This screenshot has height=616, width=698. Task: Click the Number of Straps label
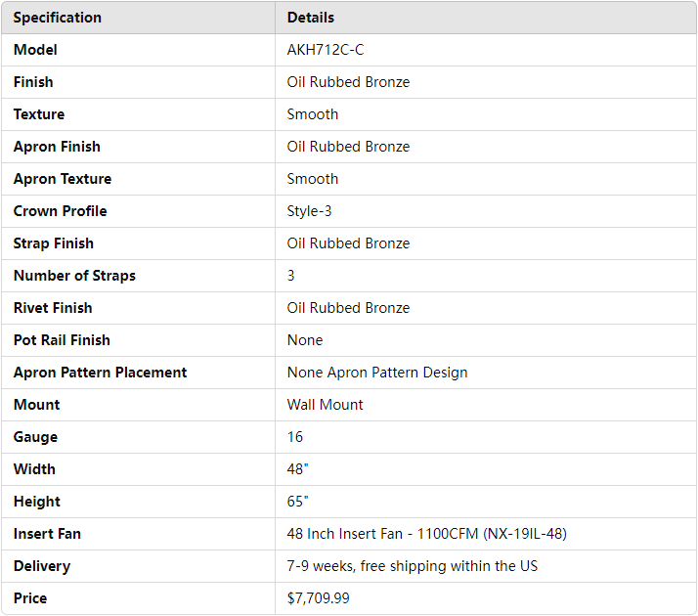74,276
